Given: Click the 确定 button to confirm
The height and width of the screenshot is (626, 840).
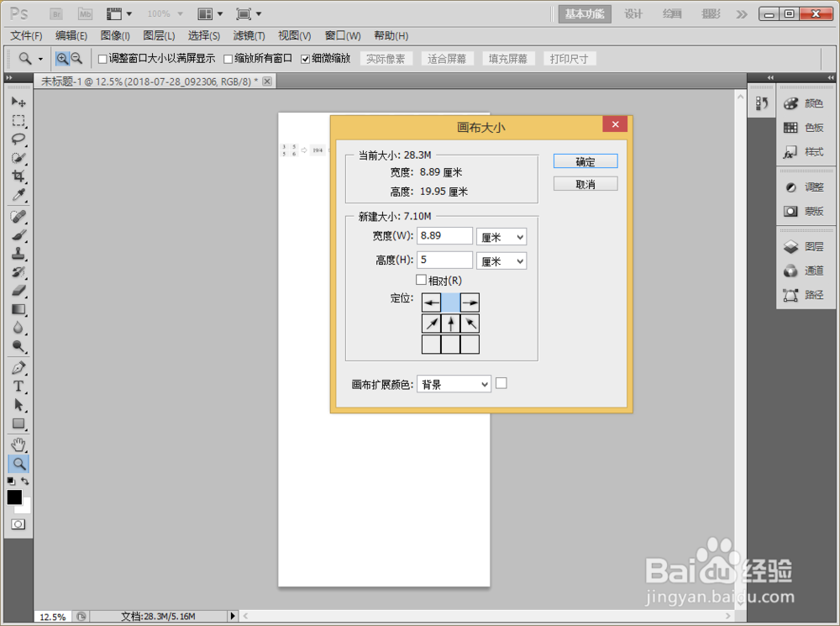Looking at the screenshot, I should pyautogui.click(x=585, y=160).
